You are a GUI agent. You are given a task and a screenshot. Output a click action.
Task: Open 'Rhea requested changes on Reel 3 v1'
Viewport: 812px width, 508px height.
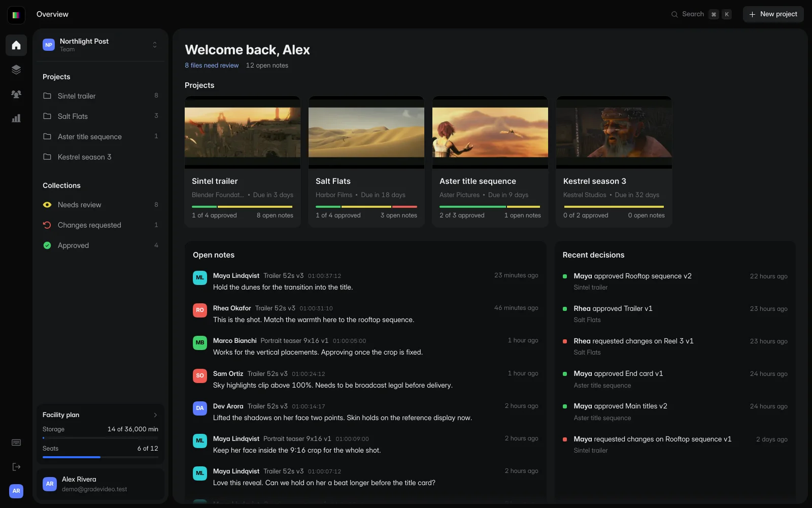(675, 346)
